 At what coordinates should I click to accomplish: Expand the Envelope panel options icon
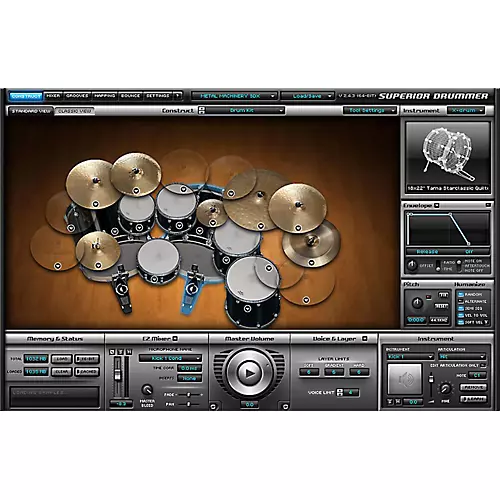coord(437,206)
